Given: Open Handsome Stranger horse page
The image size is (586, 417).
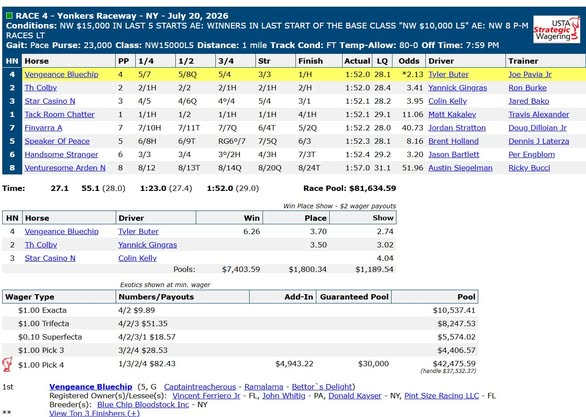Looking at the screenshot, I should pyautogui.click(x=61, y=155).
